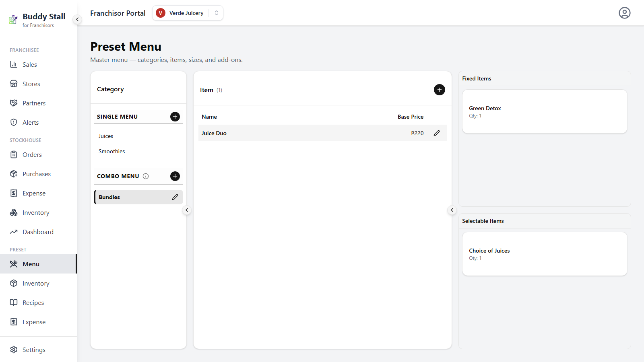This screenshot has height=362, width=644.
Task: Open the Dashboard trend icon
Action: [x=14, y=232]
